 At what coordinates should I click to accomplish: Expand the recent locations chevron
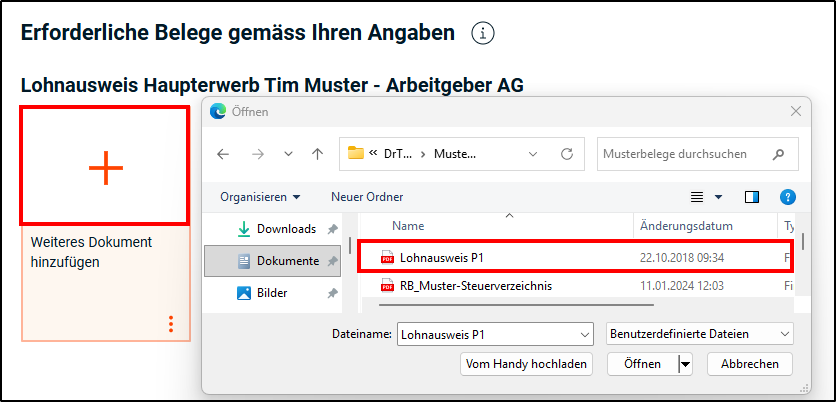coord(288,154)
